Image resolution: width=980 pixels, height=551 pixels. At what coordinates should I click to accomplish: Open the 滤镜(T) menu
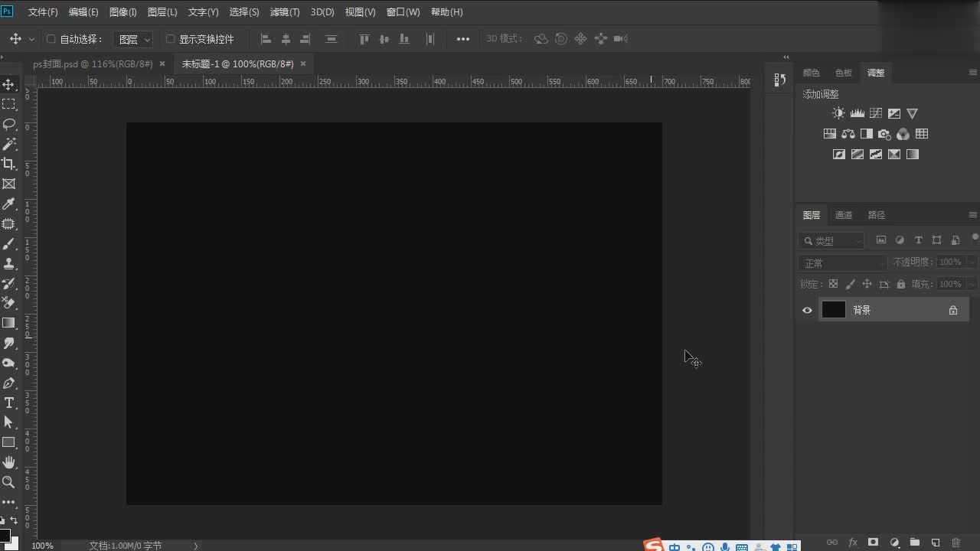tap(285, 12)
